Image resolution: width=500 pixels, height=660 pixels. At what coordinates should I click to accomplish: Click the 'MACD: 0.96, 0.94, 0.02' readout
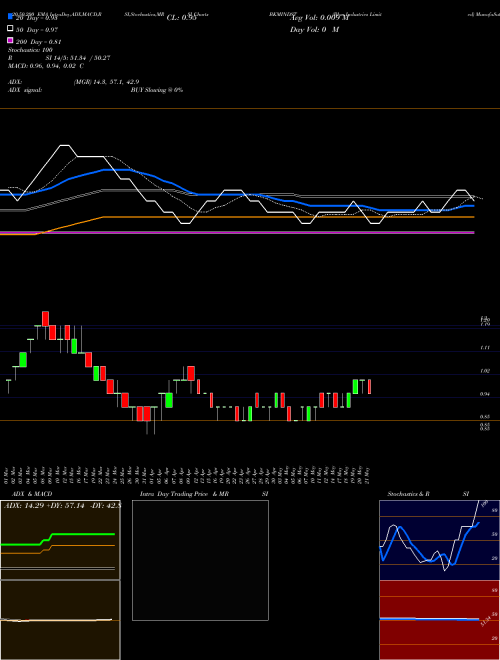tap(45, 66)
